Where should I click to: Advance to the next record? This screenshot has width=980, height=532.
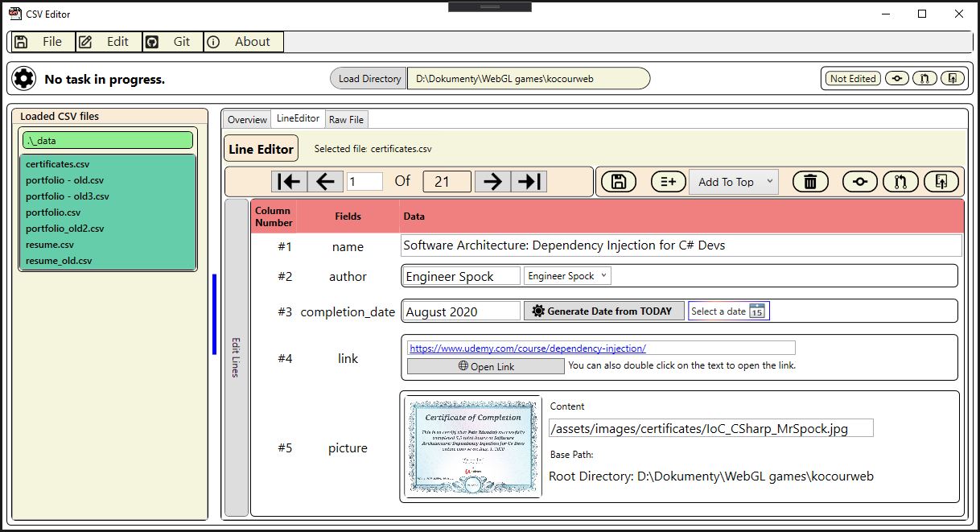492,182
